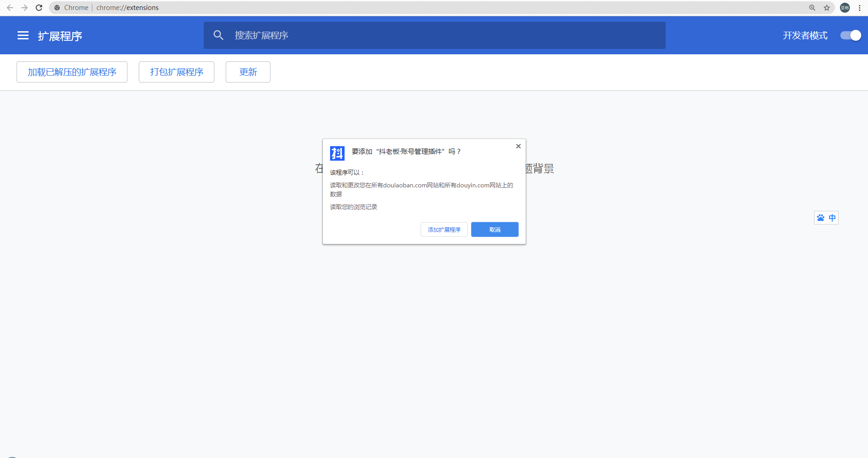Confirm with 添加扩展程序 button
This screenshot has width=868, height=458.
point(444,229)
